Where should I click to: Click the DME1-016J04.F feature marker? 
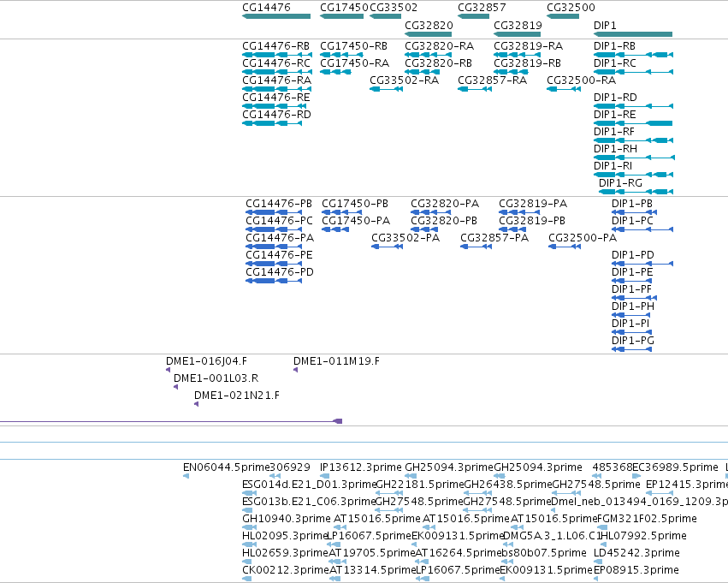(168, 370)
